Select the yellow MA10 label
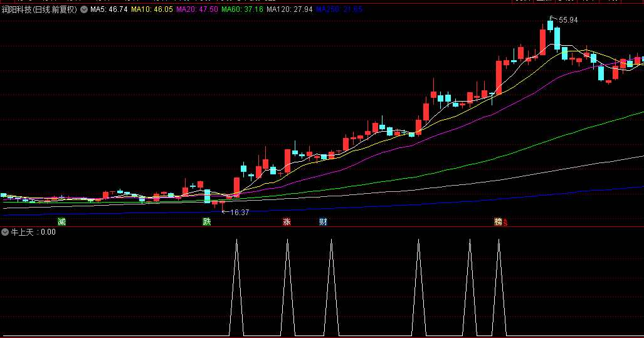 [x=152, y=10]
